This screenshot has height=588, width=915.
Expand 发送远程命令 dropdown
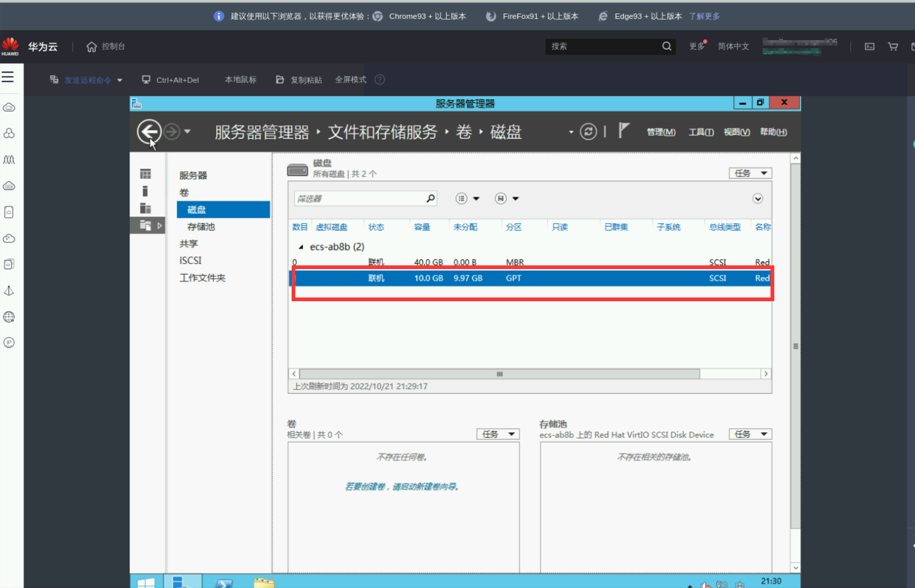coord(86,80)
